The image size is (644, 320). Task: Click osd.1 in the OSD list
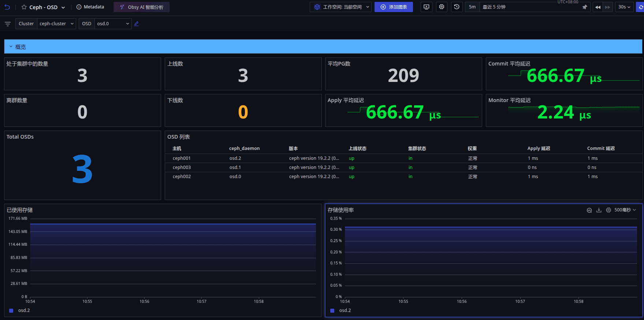tap(235, 167)
